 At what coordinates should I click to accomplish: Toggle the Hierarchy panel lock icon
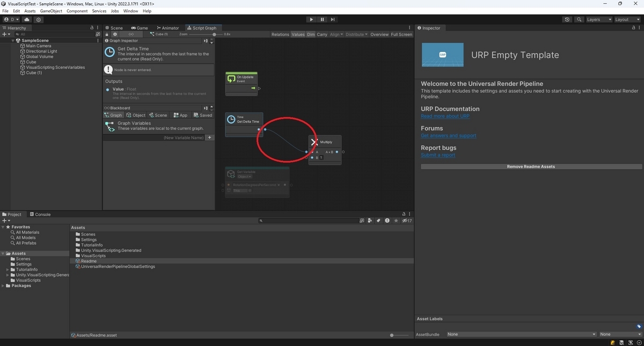pyautogui.click(x=92, y=28)
